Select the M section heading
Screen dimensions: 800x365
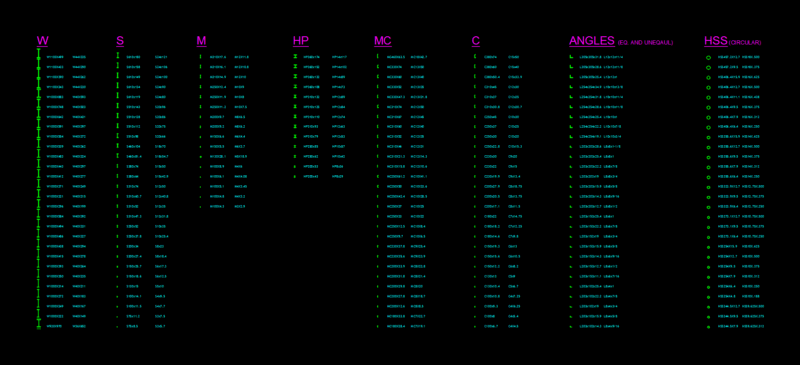pos(202,41)
